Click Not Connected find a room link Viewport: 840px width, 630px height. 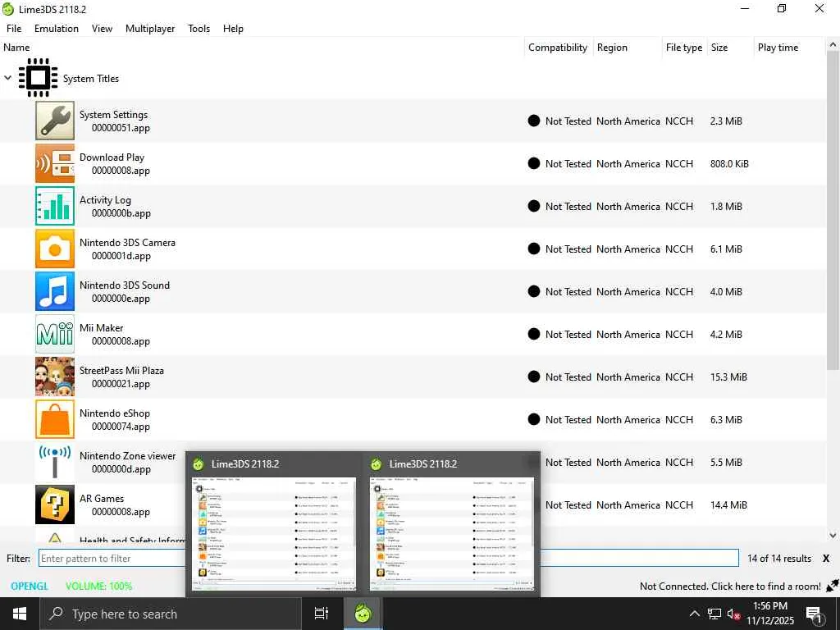730,586
